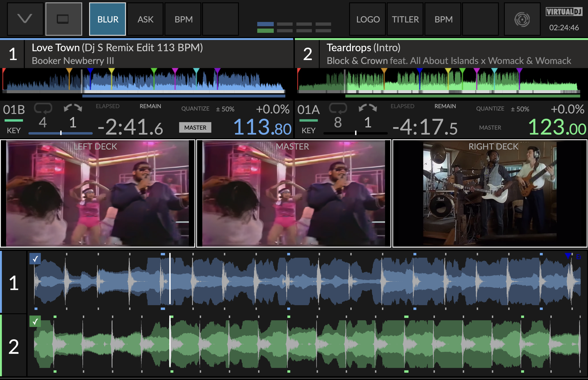Click the Teardrops (Intro) track title
Screen dimensions: 588x380
[x=363, y=48]
